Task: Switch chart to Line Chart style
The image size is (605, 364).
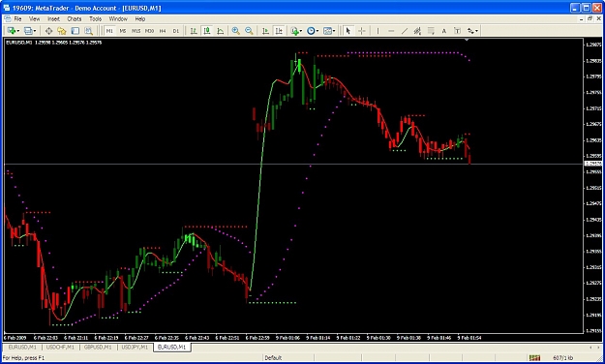Action: tap(221, 31)
